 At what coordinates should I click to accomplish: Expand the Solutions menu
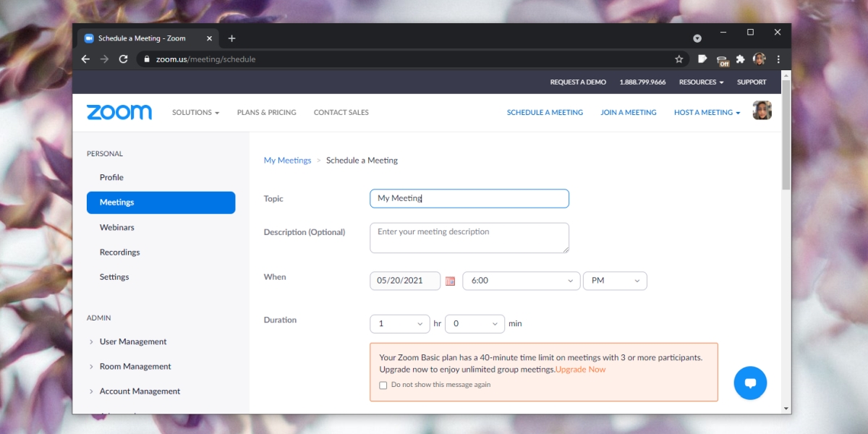195,112
